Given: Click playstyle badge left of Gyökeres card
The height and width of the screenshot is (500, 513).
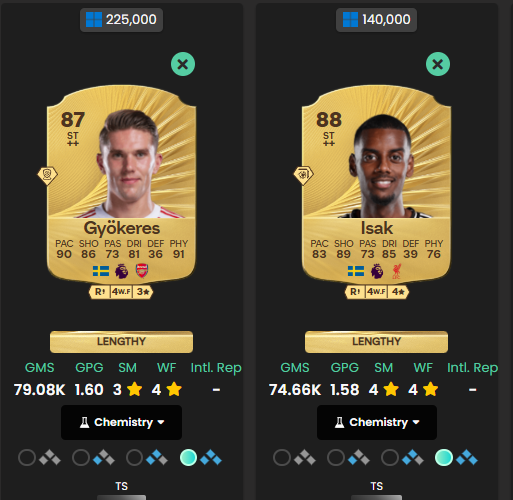Looking at the screenshot, I should (48, 175).
